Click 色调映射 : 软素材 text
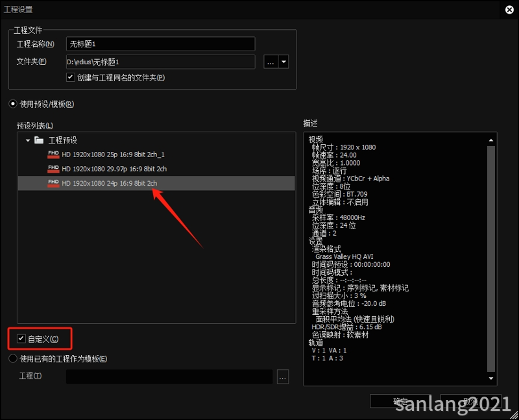The height and width of the screenshot is (420, 519). [340, 335]
